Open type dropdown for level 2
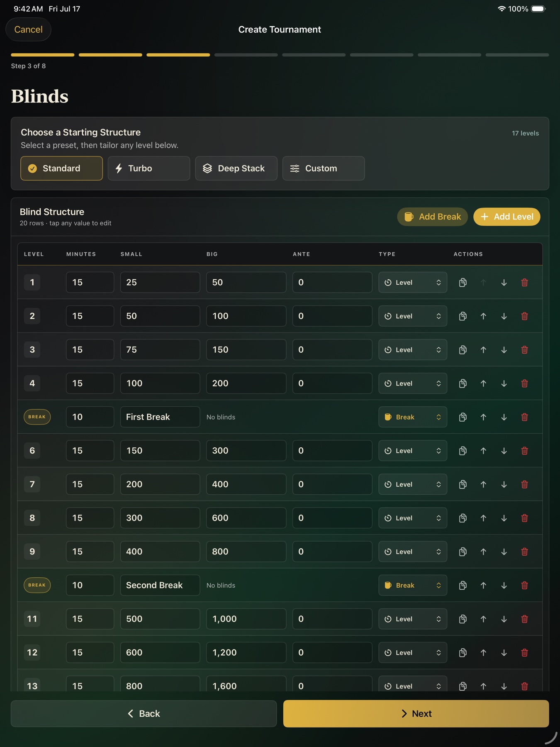The image size is (560, 747). [413, 316]
